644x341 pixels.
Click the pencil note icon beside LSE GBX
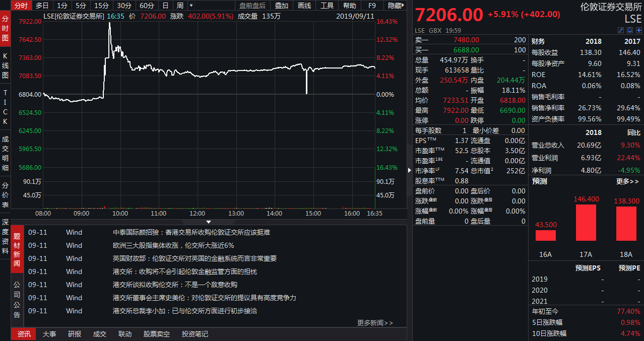click(621, 30)
